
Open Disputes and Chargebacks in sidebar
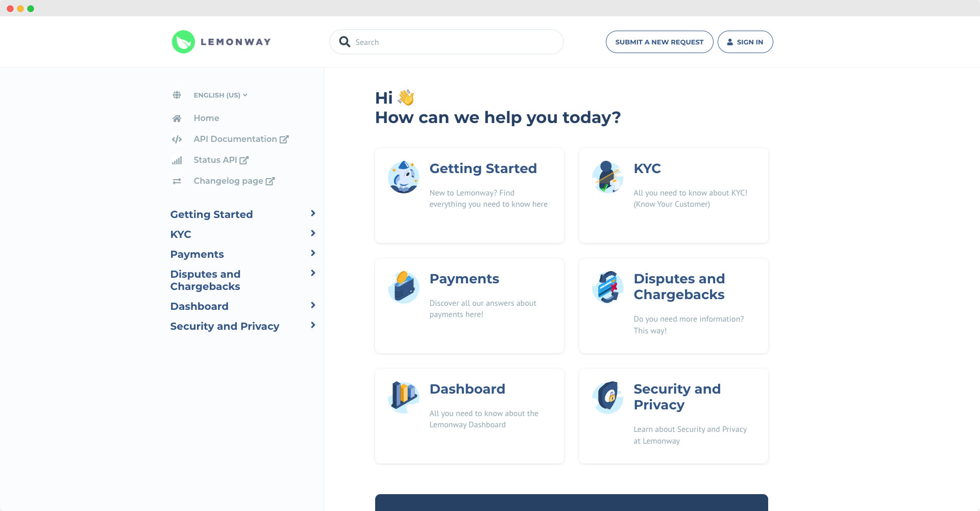click(x=205, y=280)
